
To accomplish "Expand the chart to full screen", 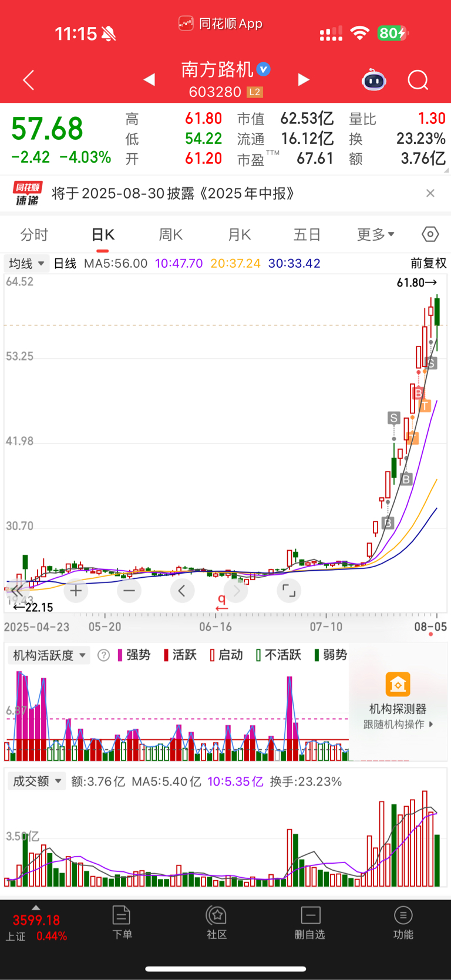I will [x=289, y=591].
